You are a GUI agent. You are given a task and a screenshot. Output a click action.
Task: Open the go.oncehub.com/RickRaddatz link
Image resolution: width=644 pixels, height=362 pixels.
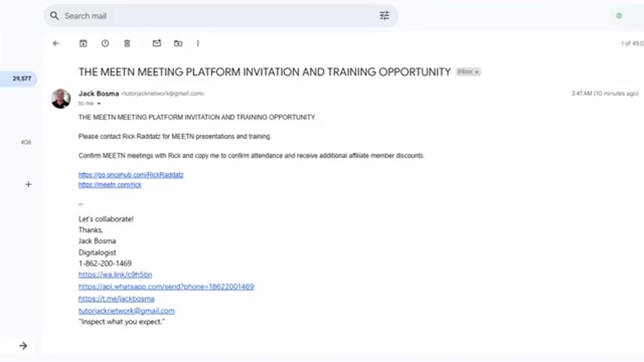click(x=131, y=175)
